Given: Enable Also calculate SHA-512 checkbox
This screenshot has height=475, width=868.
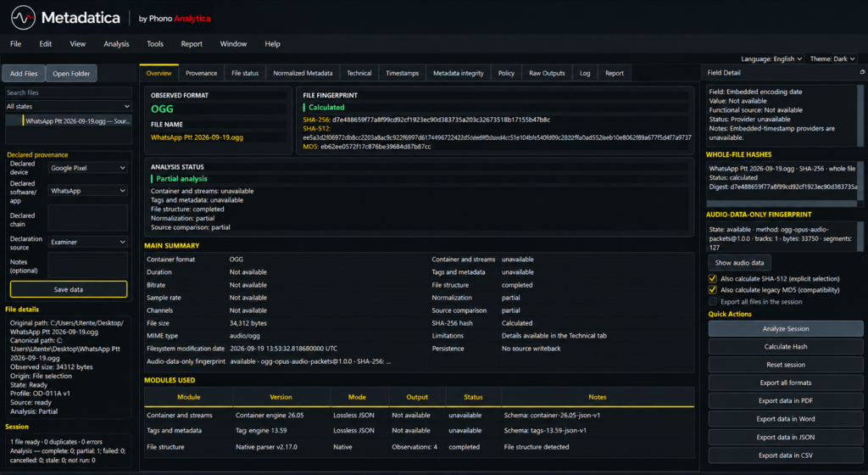Looking at the screenshot, I should tap(712, 278).
